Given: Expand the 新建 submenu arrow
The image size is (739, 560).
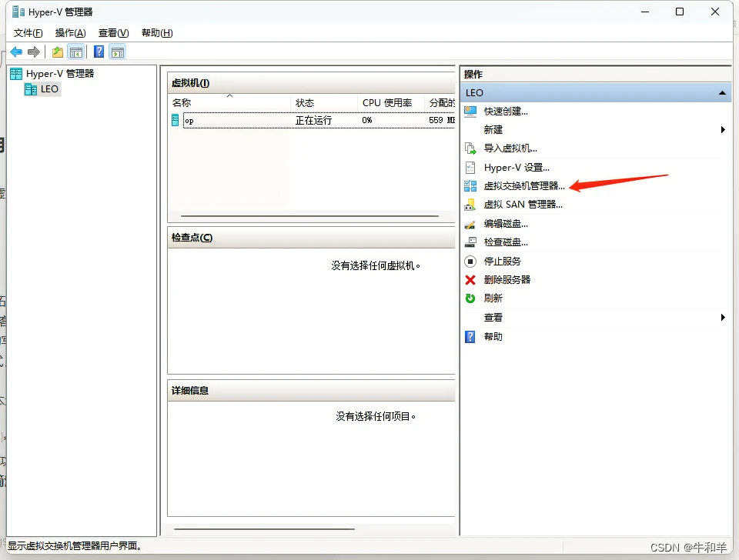Looking at the screenshot, I should 723,129.
